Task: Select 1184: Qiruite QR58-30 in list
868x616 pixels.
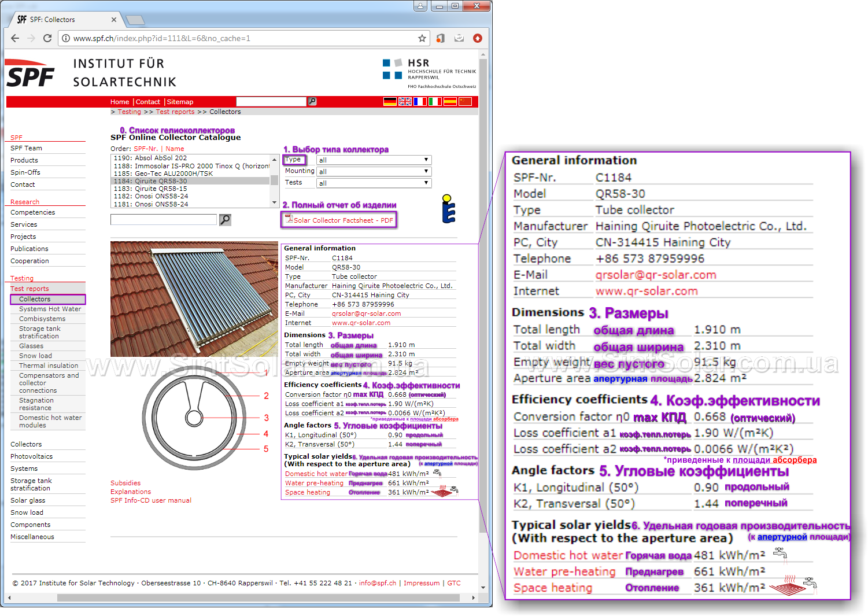Action: 190,181
